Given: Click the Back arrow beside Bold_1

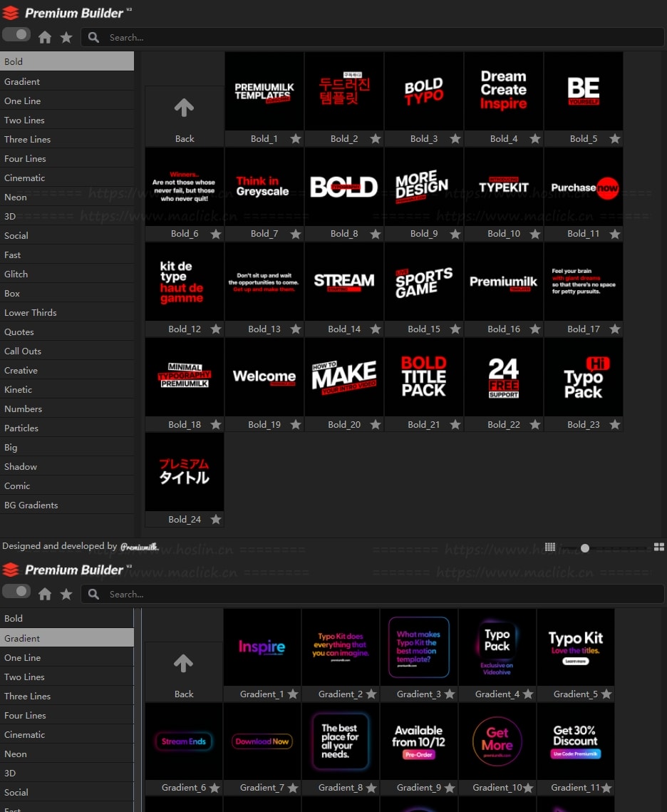Looking at the screenshot, I should point(185,108).
